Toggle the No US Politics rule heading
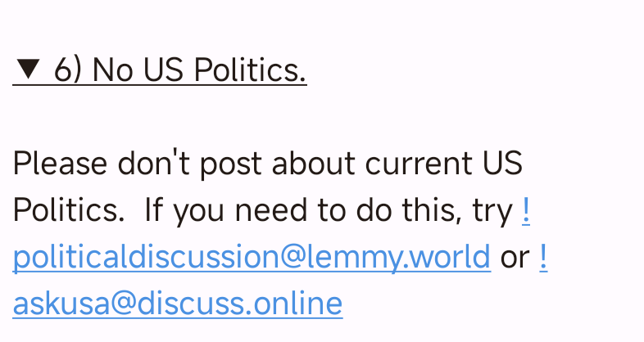Image resolution: width=644 pixels, height=342 pixels. (x=160, y=71)
